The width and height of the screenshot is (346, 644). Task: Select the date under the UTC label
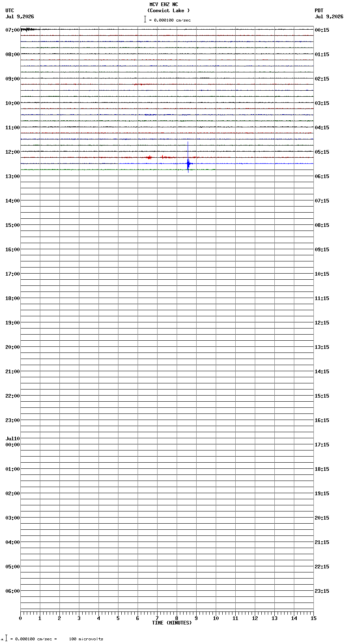click(x=20, y=17)
